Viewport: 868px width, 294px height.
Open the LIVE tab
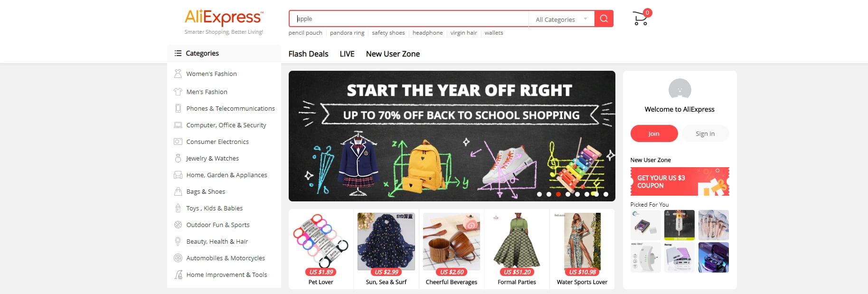(347, 54)
